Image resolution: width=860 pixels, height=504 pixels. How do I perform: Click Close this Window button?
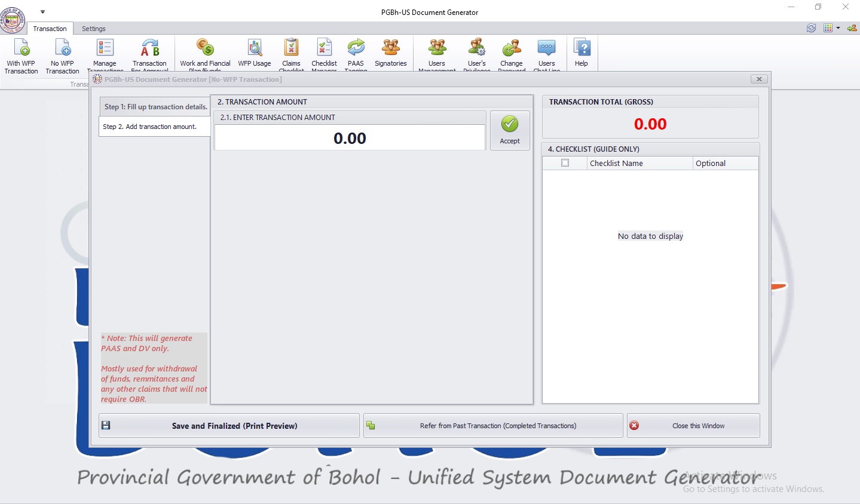693,426
